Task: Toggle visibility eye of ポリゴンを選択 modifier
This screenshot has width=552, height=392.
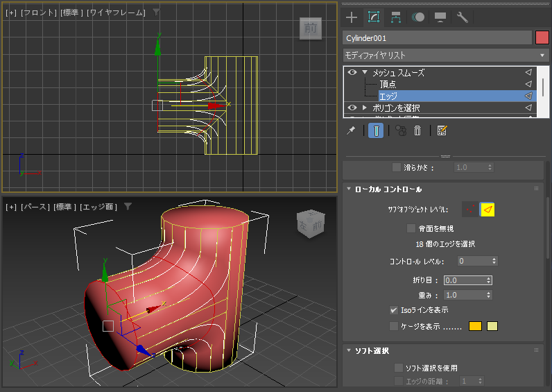Action: point(352,108)
